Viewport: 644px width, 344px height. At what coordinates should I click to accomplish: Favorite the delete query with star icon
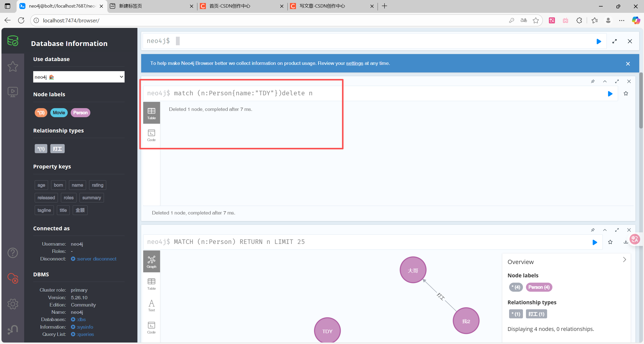pos(626,94)
